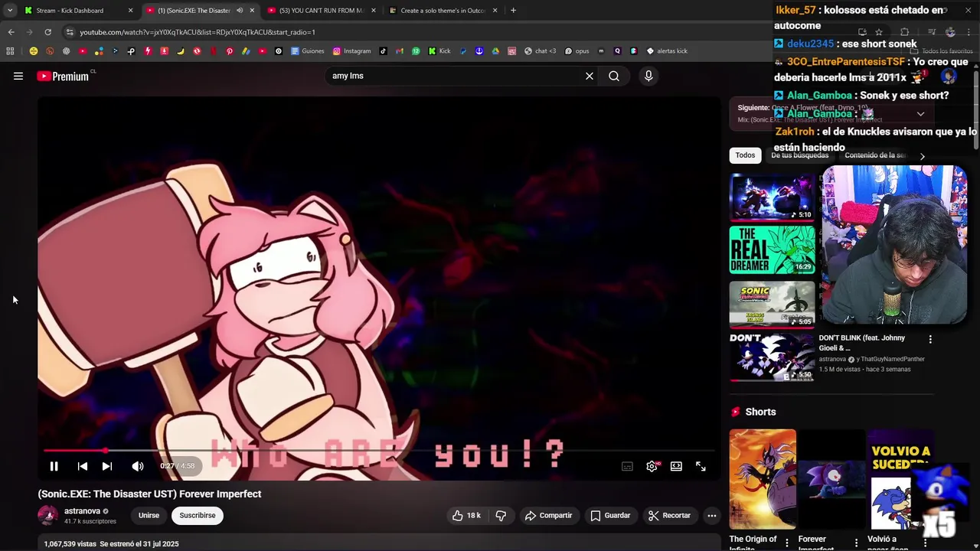This screenshot has width=980, height=551.
Task: Reload the current page
Action: pyautogui.click(x=47, y=32)
